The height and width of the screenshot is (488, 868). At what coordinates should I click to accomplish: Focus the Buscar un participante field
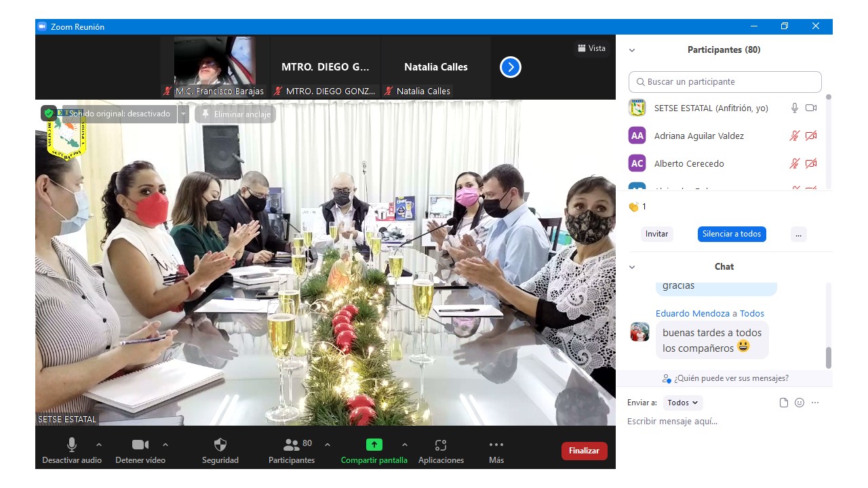(725, 81)
